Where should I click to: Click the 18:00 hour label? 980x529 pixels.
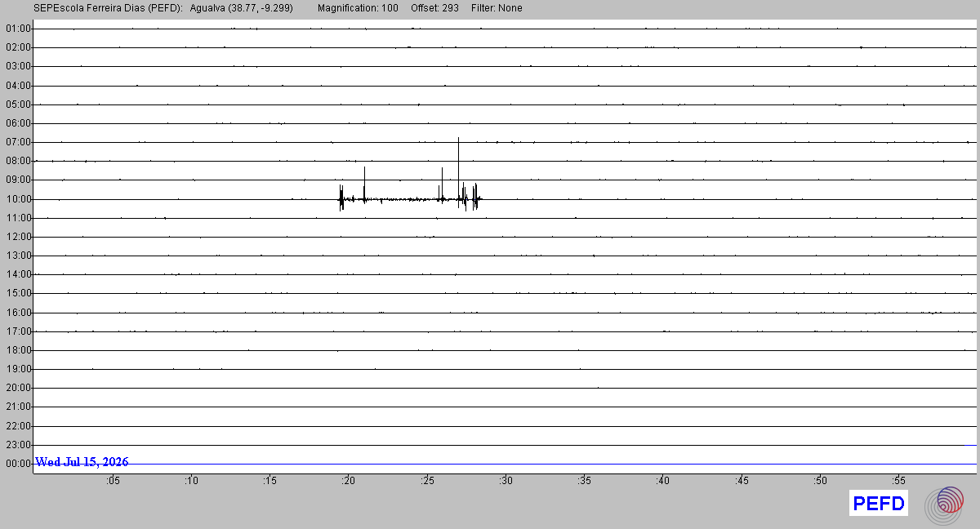18,350
